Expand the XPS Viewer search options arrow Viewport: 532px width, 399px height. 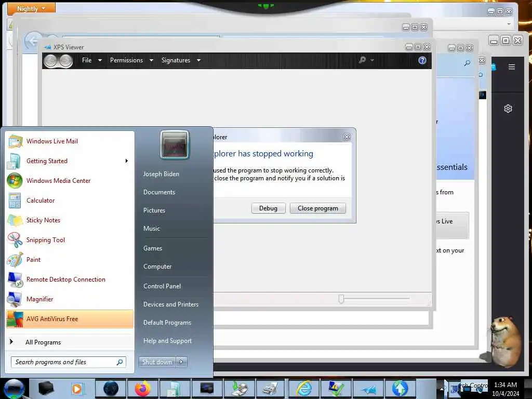pyautogui.click(x=372, y=60)
